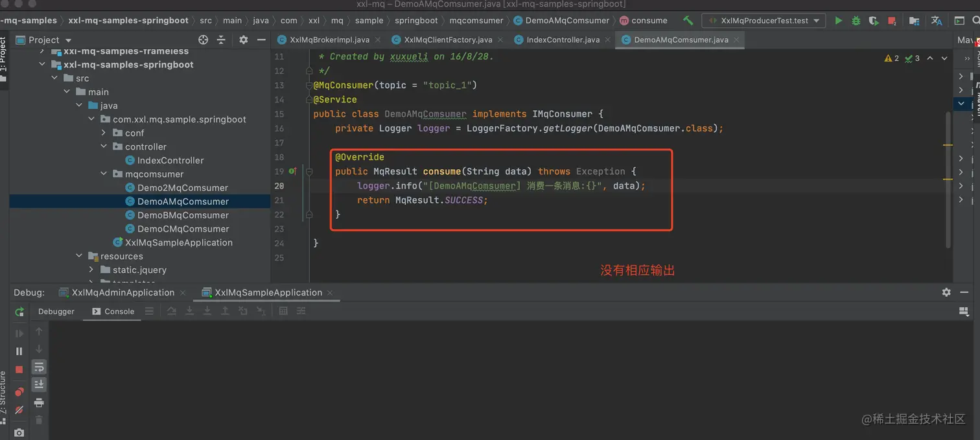980x440 pixels.
Task: Click the 2 warnings indicator in the editor
Action: tap(892, 58)
